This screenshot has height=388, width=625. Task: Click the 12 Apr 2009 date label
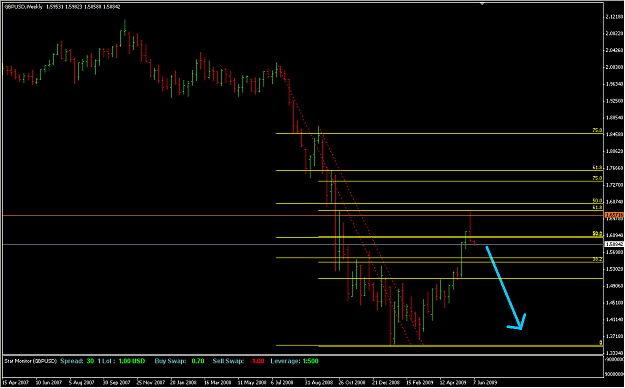454,382
